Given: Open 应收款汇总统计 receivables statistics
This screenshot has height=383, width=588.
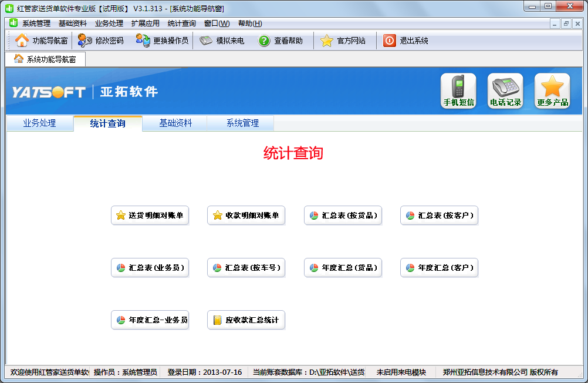Looking at the screenshot, I should click(246, 320).
